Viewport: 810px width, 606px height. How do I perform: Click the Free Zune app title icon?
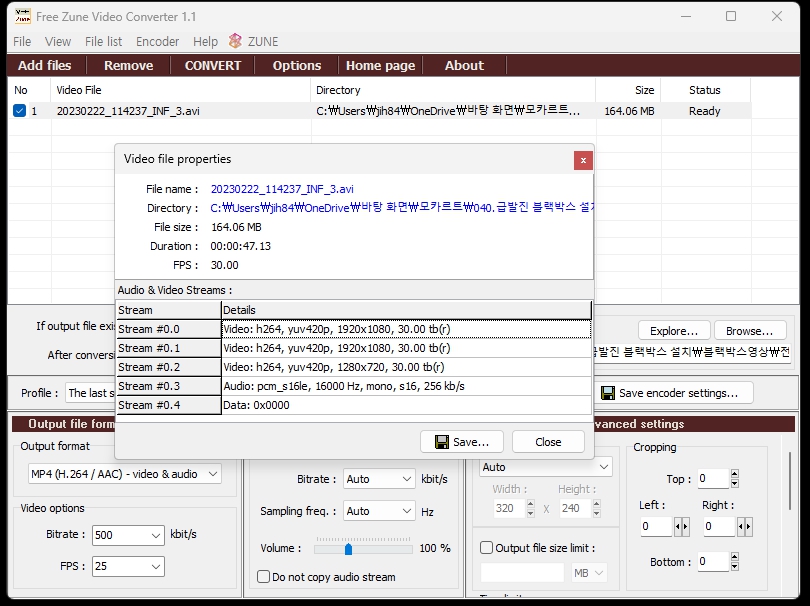click(22, 17)
